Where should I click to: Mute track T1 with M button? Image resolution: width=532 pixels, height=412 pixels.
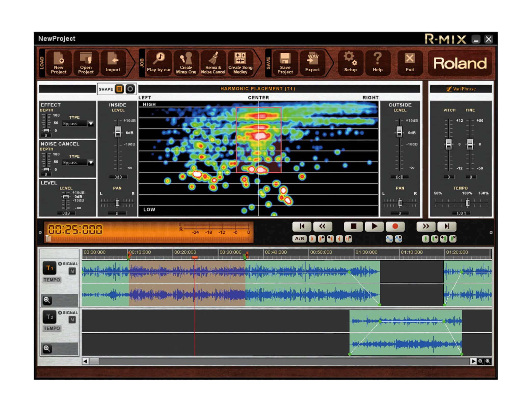[72, 271]
